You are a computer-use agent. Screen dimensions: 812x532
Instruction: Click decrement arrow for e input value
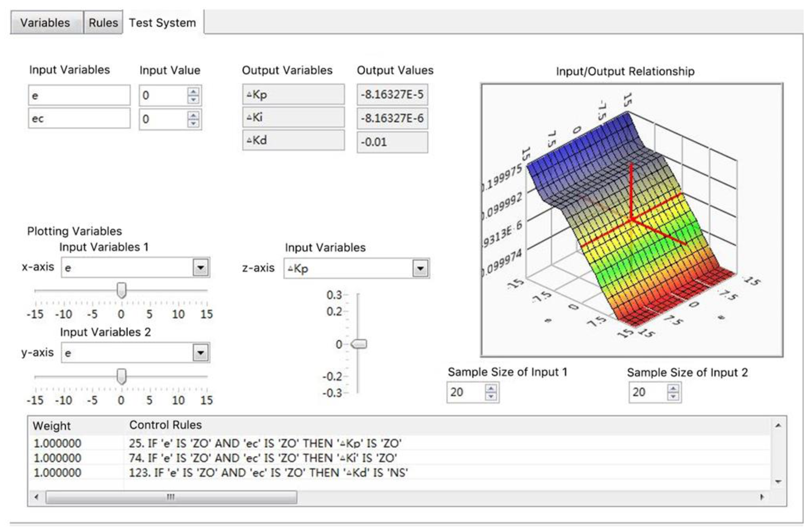click(x=194, y=99)
